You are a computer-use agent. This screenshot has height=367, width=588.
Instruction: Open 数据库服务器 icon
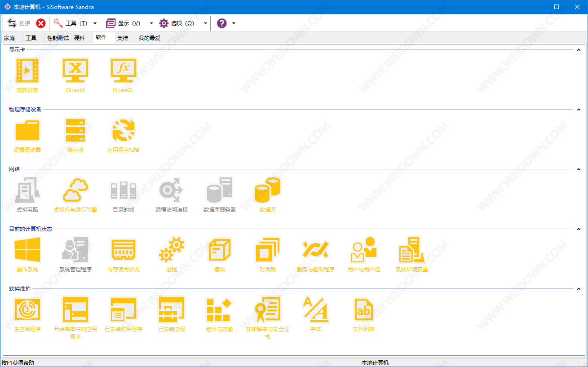click(x=220, y=190)
